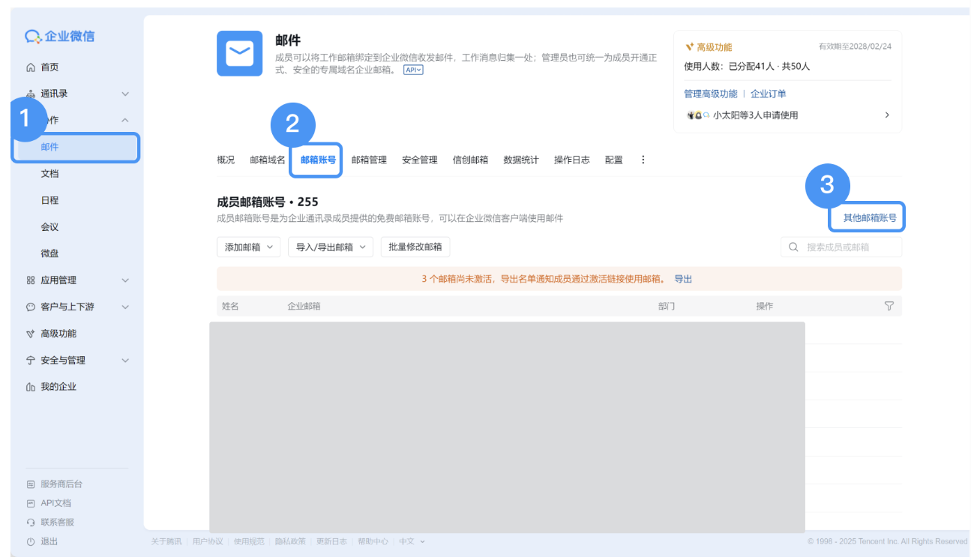The image size is (971, 560).
Task: Open 日程 from the sidebar
Action: click(x=51, y=200)
